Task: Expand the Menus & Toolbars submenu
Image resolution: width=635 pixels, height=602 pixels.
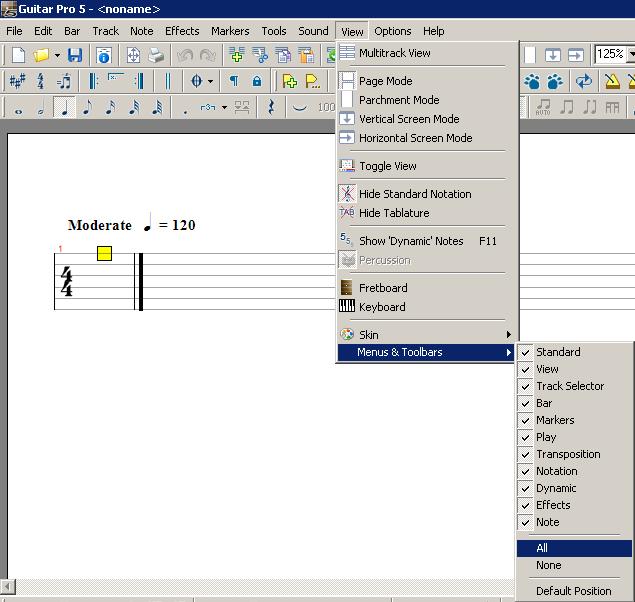Action: pos(426,352)
